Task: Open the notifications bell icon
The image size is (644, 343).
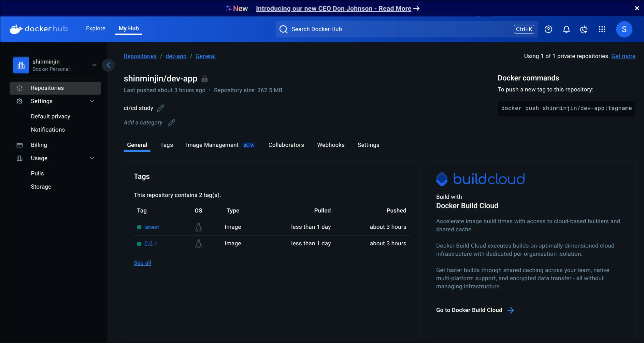Action: (566, 29)
